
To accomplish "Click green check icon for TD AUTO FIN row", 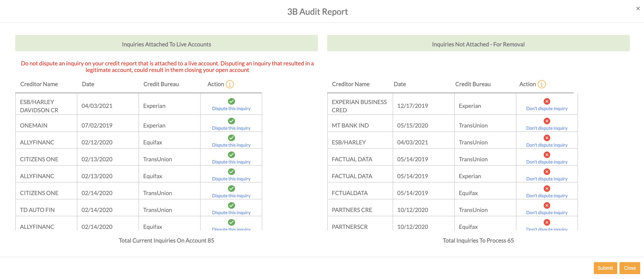I will pyautogui.click(x=231, y=205).
